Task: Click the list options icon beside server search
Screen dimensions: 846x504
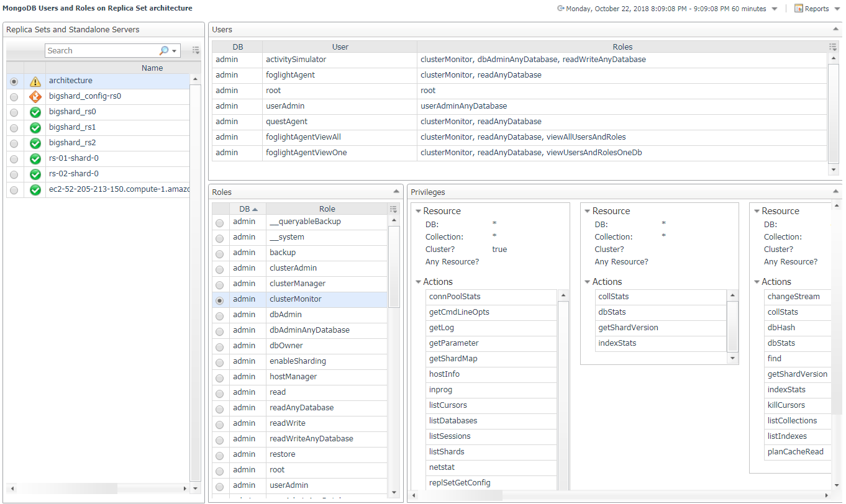Action: click(x=196, y=51)
